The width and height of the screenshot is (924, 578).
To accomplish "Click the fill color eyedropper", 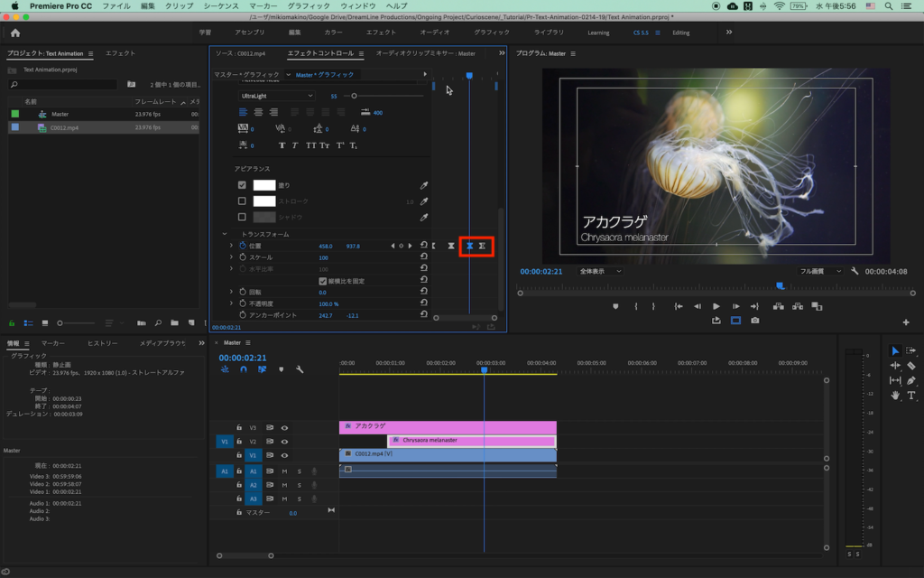I will coord(424,185).
